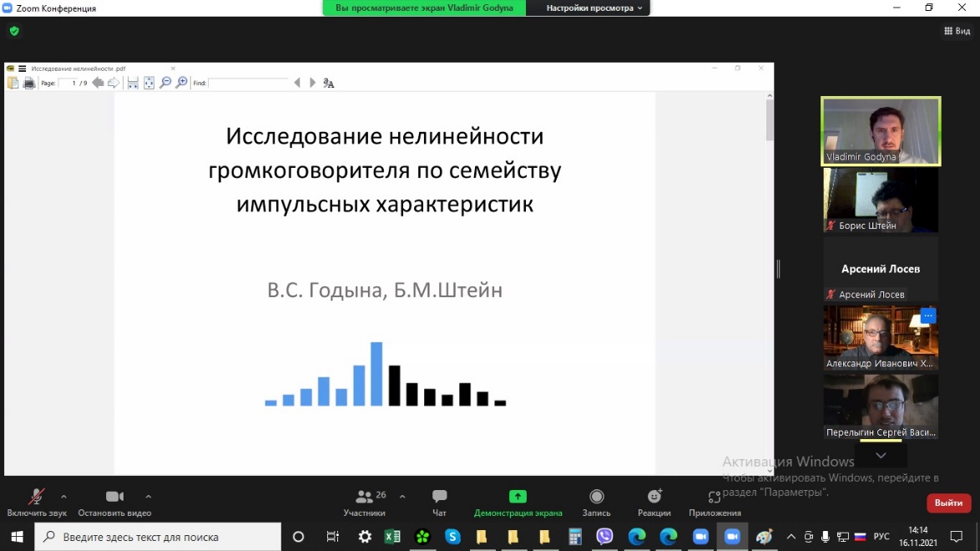Open the Windows Start menu
Viewport: 980px width, 551px height.
[x=17, y=537]
